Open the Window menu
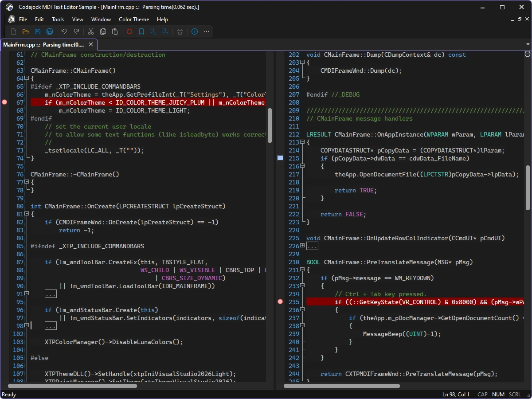Screen dimensions: 532x399 pos(101,19)
